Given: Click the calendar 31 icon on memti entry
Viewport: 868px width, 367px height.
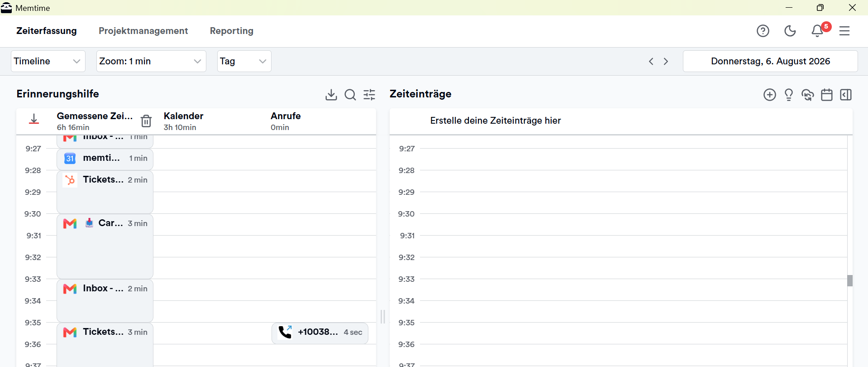Looking at the screenshot, I should click(70, 159).
